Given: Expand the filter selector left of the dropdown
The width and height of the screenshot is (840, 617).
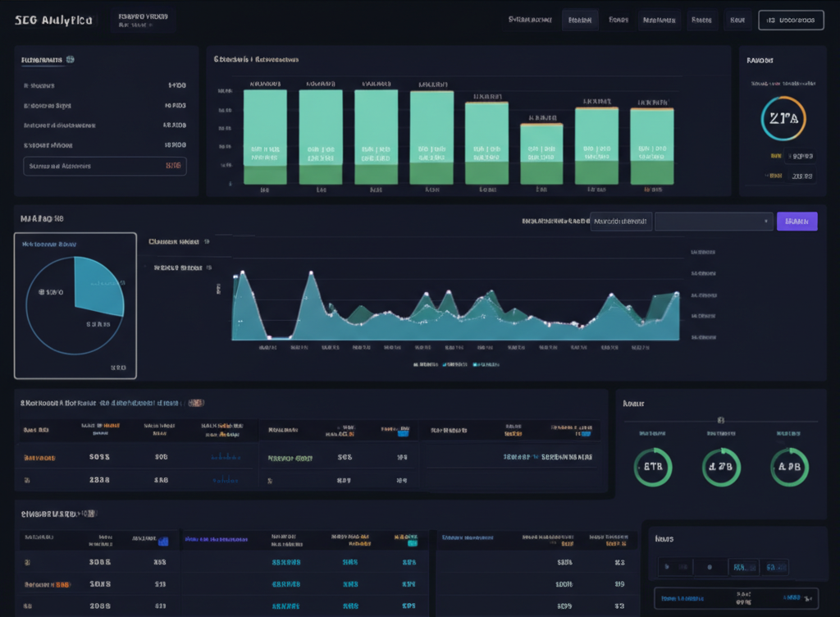Looking at the screenshot, I should coord(621,221).
